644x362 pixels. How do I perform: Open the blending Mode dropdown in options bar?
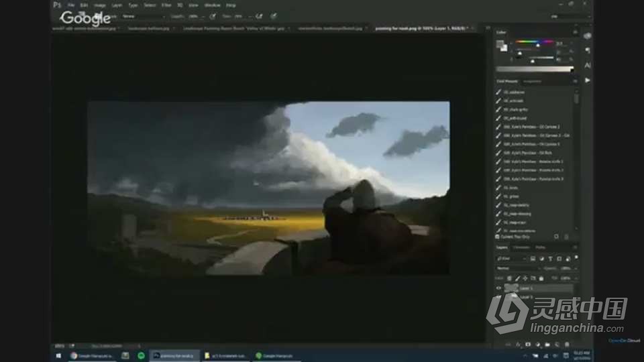coord(143,16)
